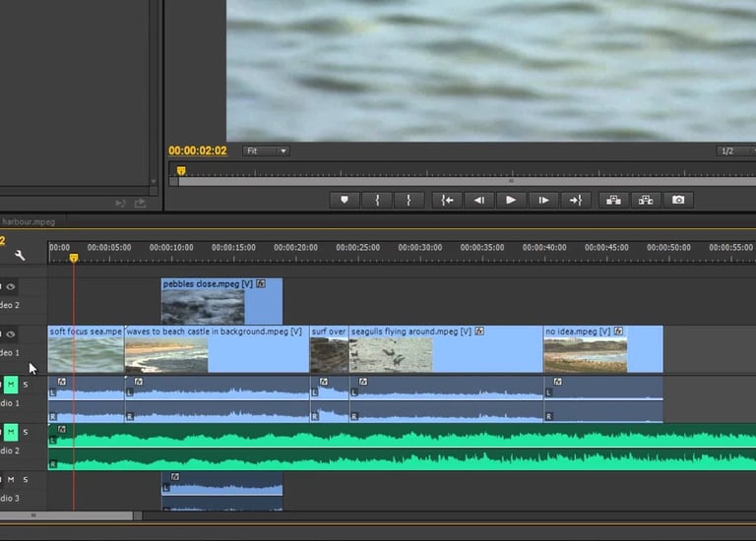Toggle Video 1 track eye visibility

pos(11,334)
